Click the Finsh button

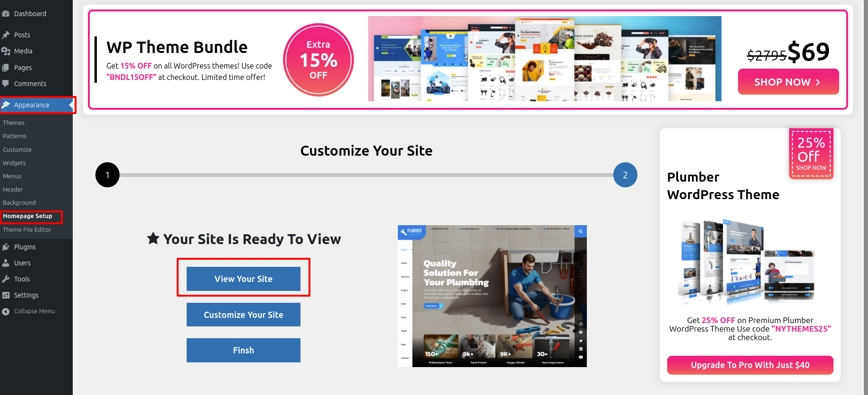click(x=243, y=350)
